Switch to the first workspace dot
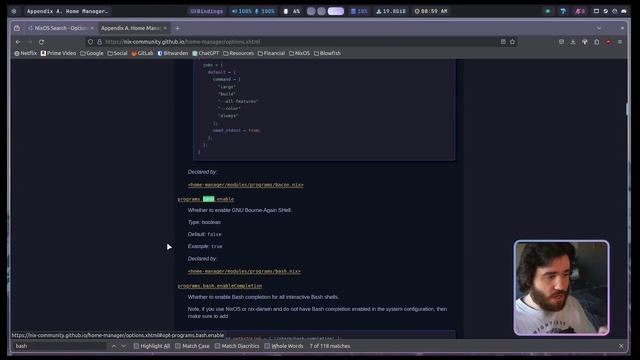The image size is (640, 360). (x=311, y=11)
